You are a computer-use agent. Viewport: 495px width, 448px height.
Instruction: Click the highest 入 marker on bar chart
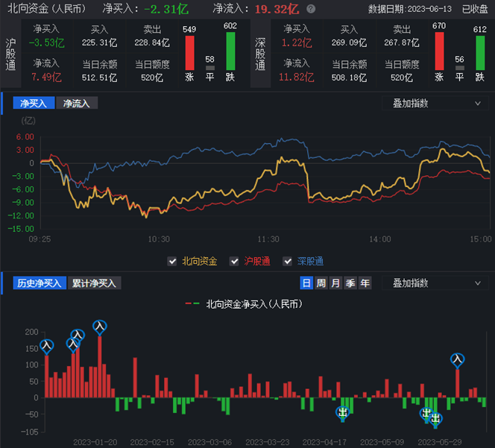click(x=100, y=326)
